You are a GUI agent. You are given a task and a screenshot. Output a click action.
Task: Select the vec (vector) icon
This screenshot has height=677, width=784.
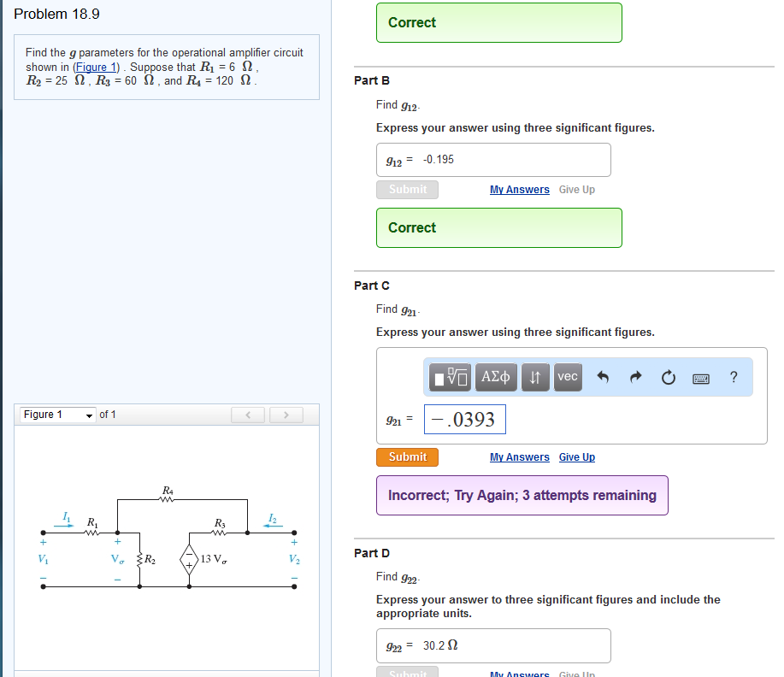point(568,377)
